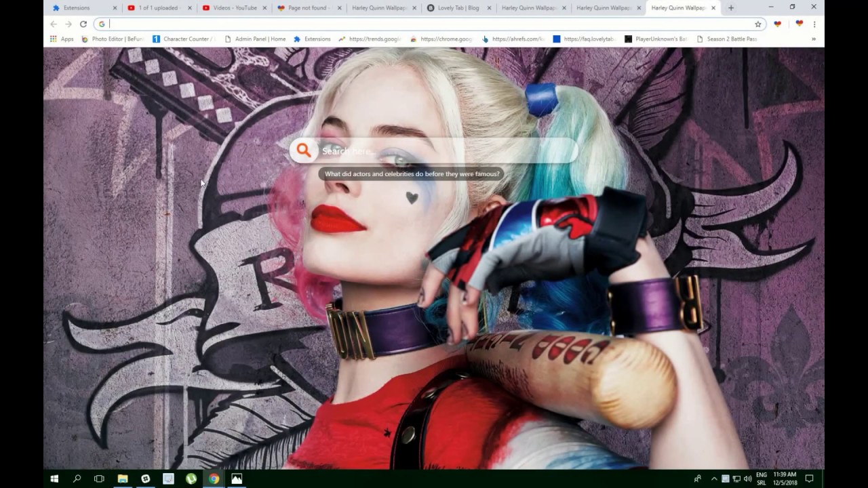Click the Chrome forward arrow
This screenshot has width=868, height=488.
point(68,24)
